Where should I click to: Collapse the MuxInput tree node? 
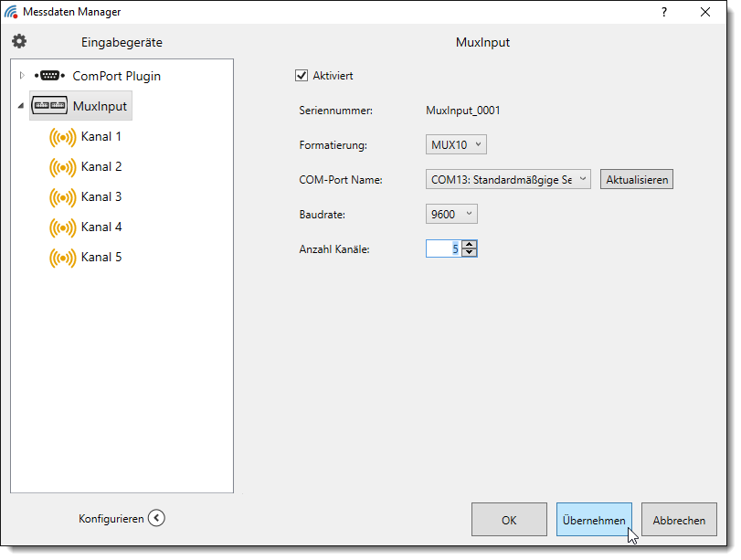21,106
